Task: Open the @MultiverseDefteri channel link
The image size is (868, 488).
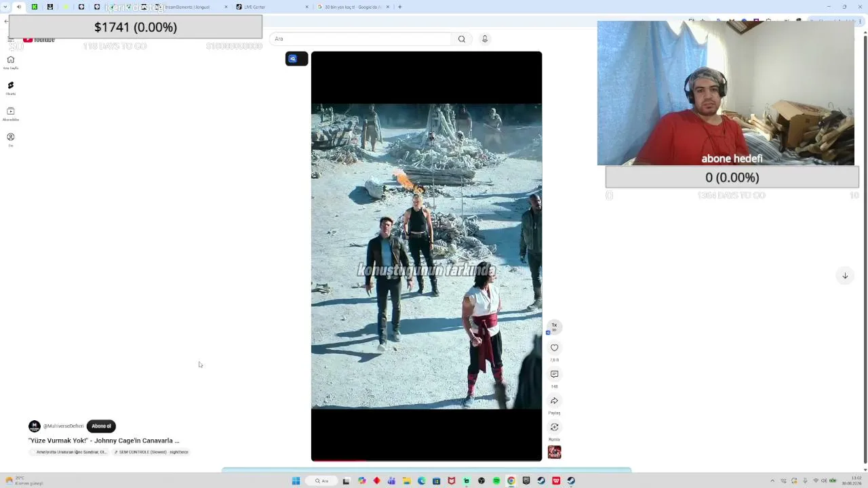Action: (x=64, y=426)
